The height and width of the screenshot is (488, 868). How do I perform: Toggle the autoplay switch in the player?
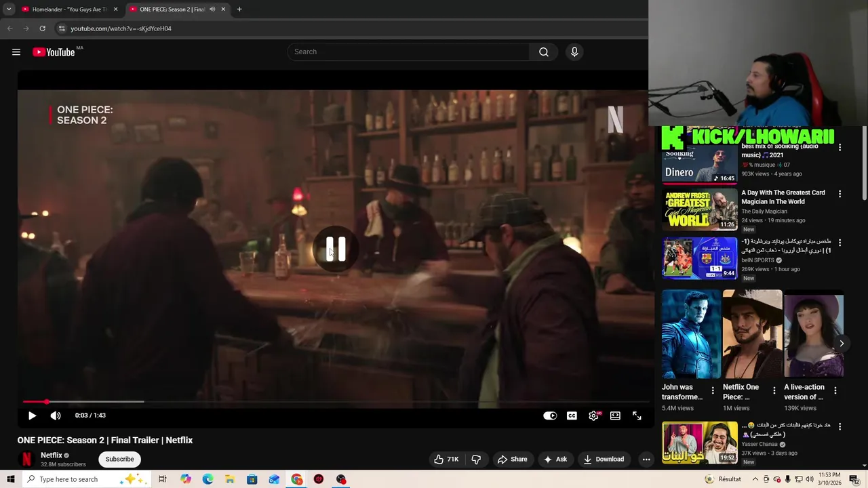tap(550, 415)
